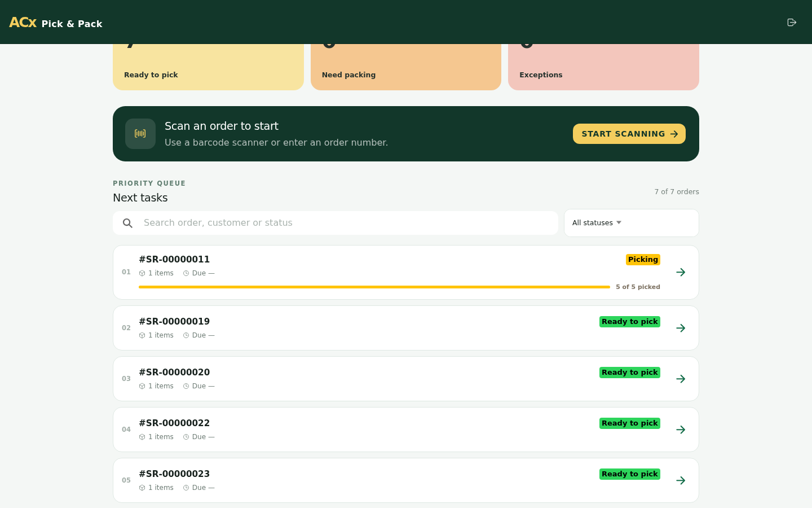Open order #SR-00000022 via its arrow
This screenshot has width=812, height=508.
pos(681,430)
